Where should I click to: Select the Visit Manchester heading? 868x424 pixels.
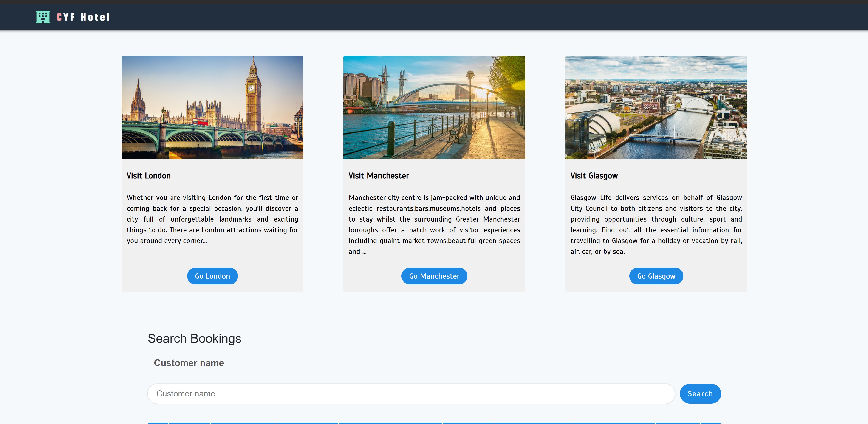tap(379, 175)
